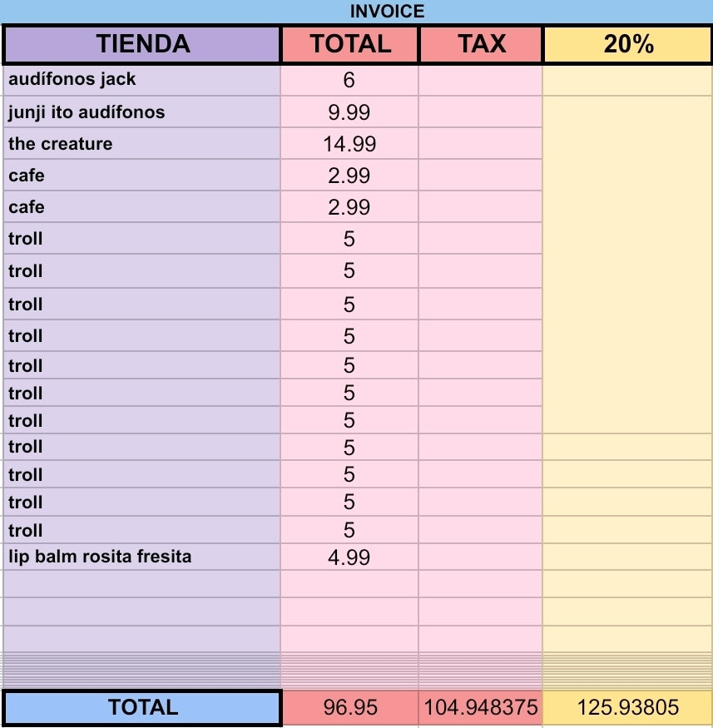Select the INVOICE title cell
The width and height of the screenshot is (713, 728).
(x=356, y=11)
